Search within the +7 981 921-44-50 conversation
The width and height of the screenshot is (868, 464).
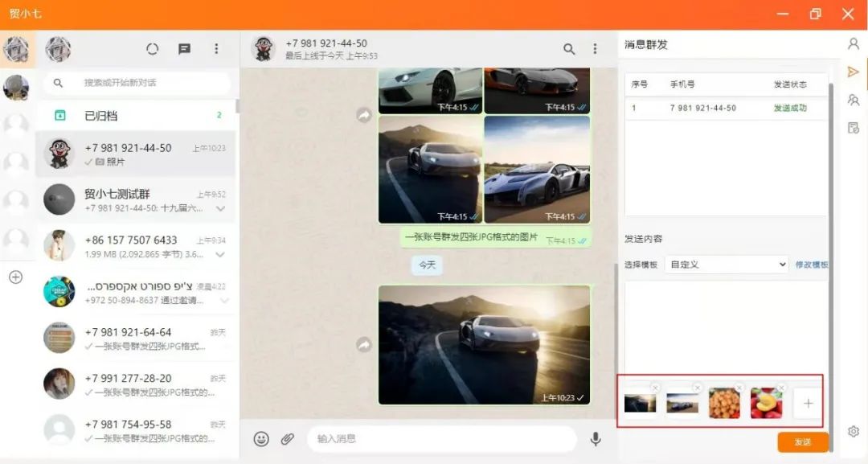tap(568, 49)
